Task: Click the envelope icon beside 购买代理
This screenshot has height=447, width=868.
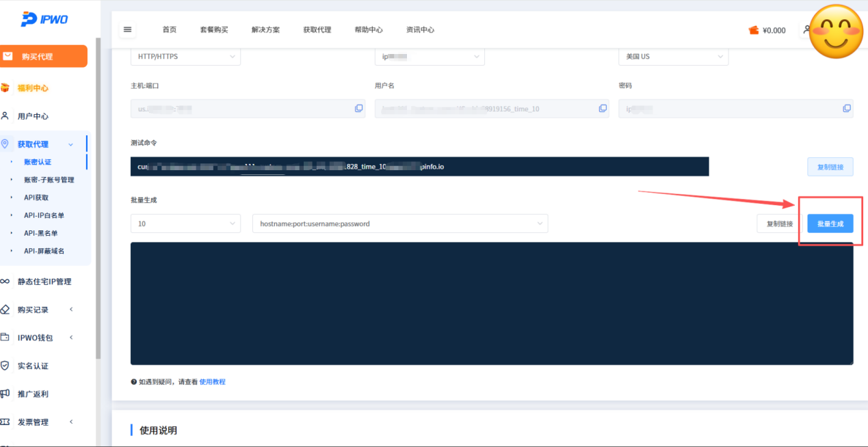Action: (x=8, y=57)
